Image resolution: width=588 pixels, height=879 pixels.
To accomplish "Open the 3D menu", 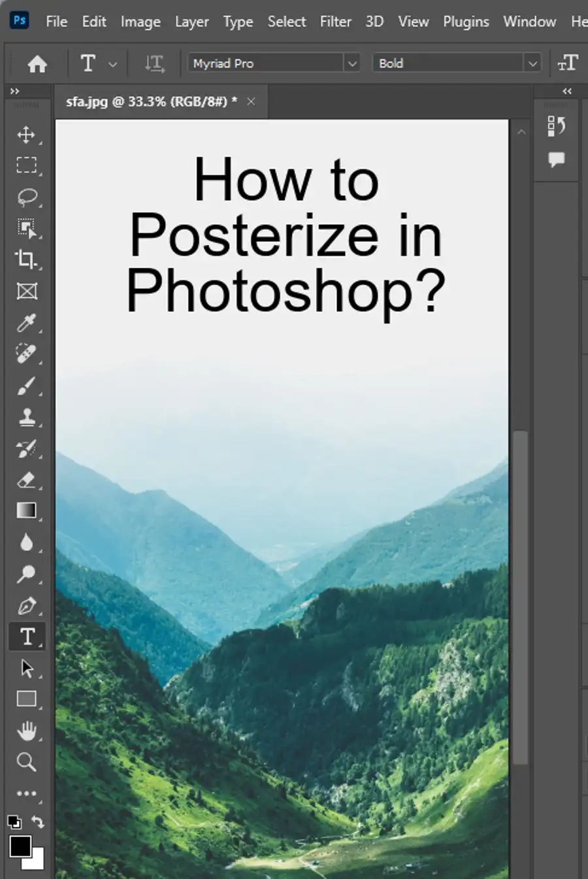I will (x=374, y=22).
